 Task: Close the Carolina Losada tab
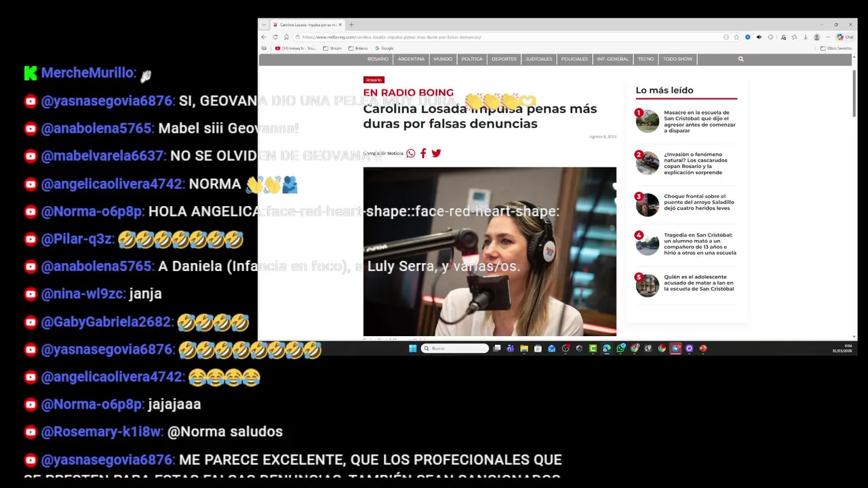340,24
